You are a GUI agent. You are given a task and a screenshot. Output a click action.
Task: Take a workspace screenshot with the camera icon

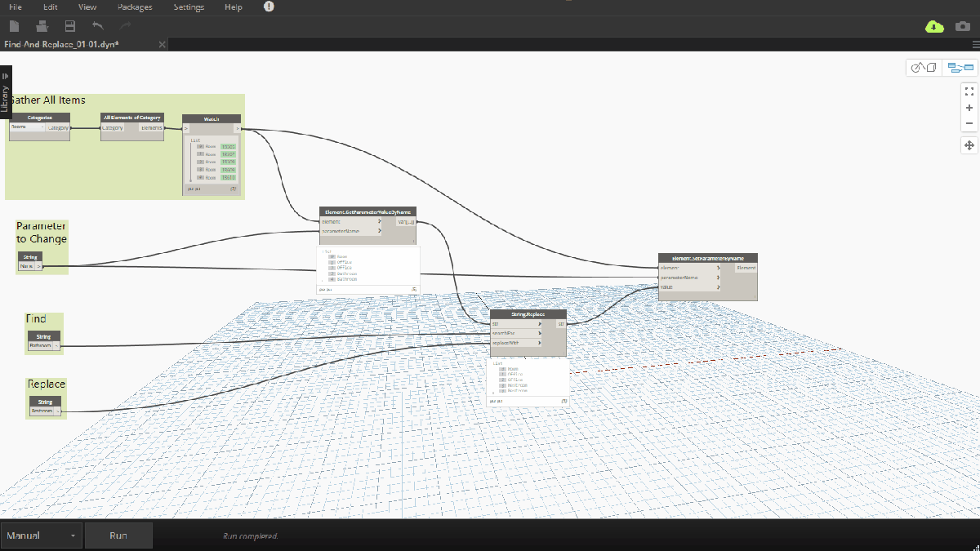click(962, 26)
